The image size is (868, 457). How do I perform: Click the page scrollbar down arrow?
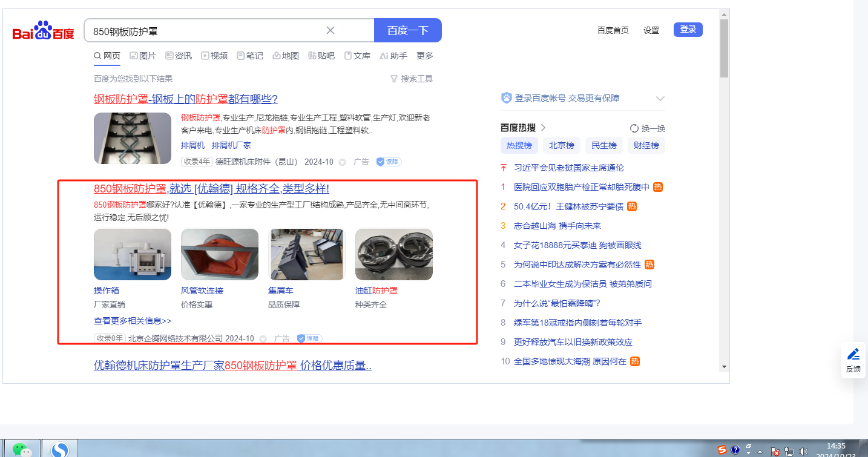[724, 367]
